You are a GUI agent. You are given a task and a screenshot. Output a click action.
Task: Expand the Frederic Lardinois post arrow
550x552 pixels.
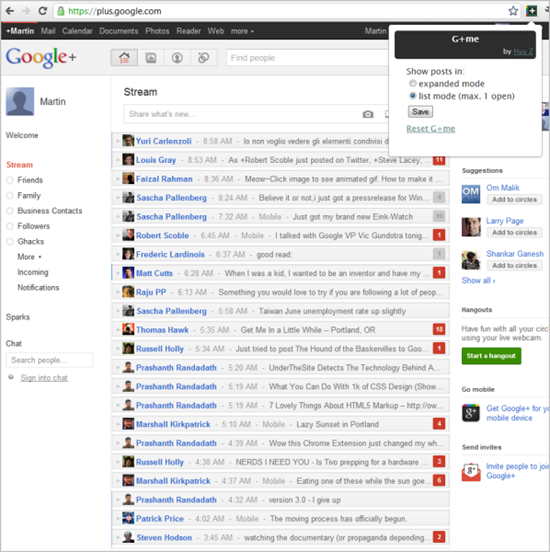tap(118, 254)
